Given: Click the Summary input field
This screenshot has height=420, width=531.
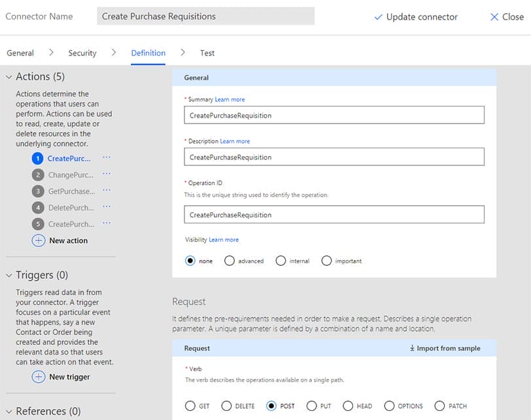Looking at the screenshot, I should tap(334, 115).
